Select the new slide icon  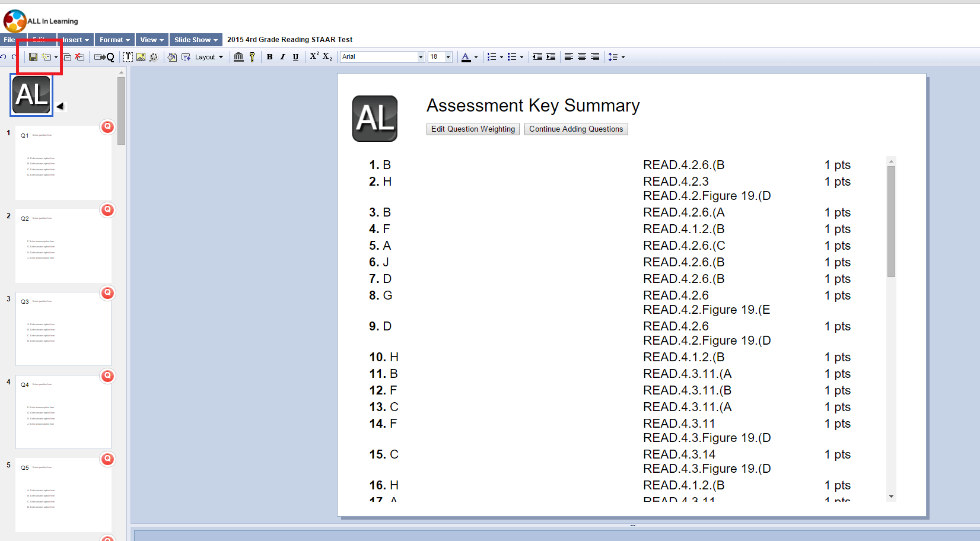pos(46,56)
